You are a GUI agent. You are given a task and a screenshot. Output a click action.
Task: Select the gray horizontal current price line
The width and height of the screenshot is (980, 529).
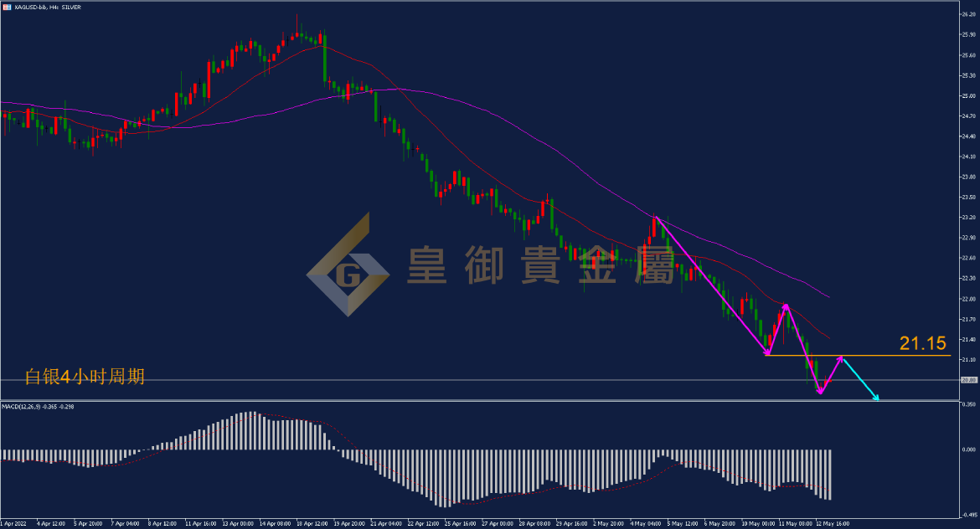point(479,380)
